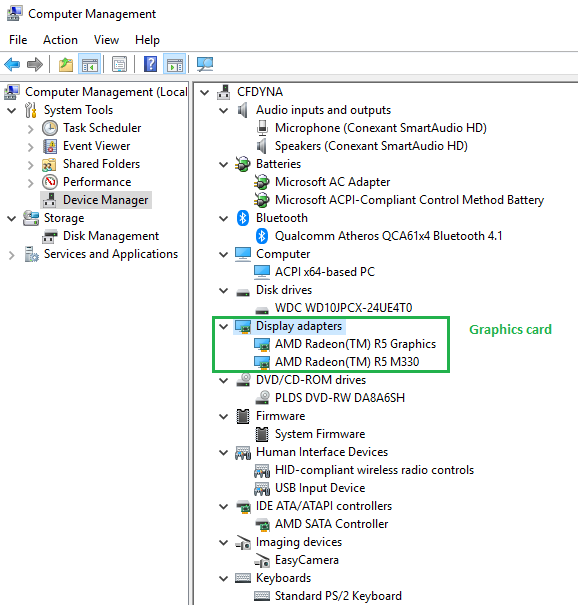
Task: Click the Event Viewer icon
Action: pyautogui.click(x=50, y=146)
